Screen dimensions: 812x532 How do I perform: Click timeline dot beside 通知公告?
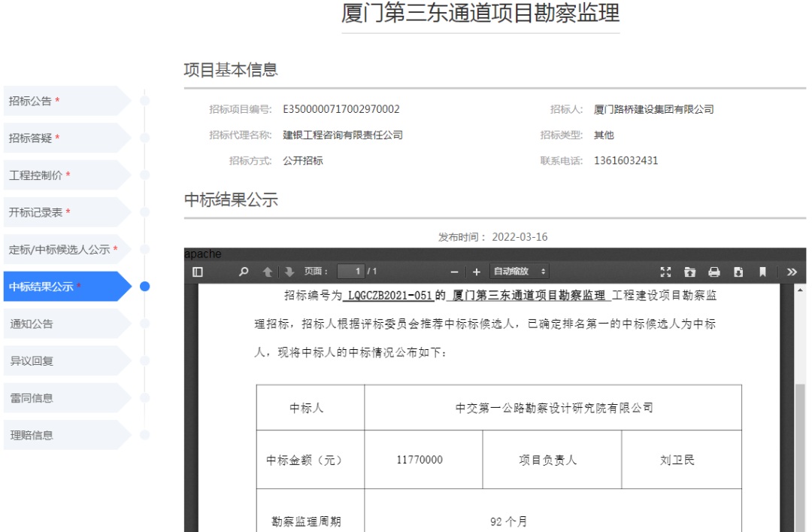click(x=145, y=324)
